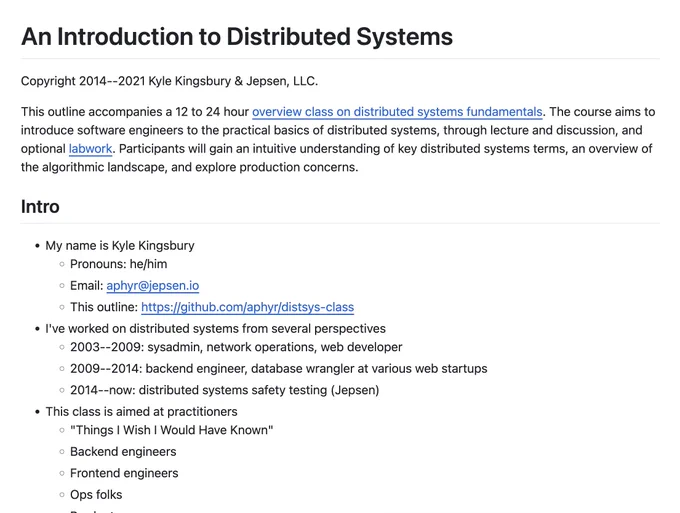The height and width of the screenshot is (513, 680).
Task: Click 'My name is Kyle Kingsbury' bullet
Action: click(x=120, y=245)
